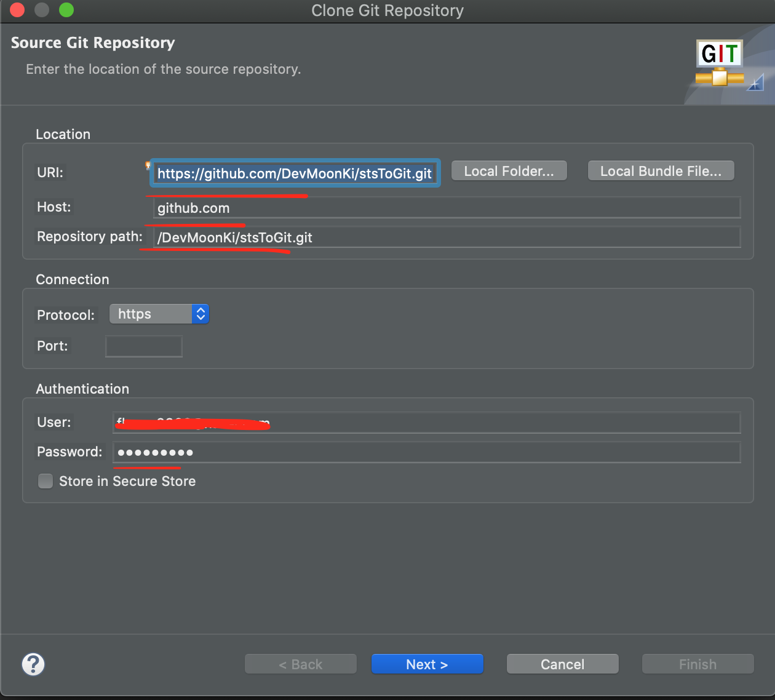
Task: Click the green zoom window button
Action: [x=66, y=10]
